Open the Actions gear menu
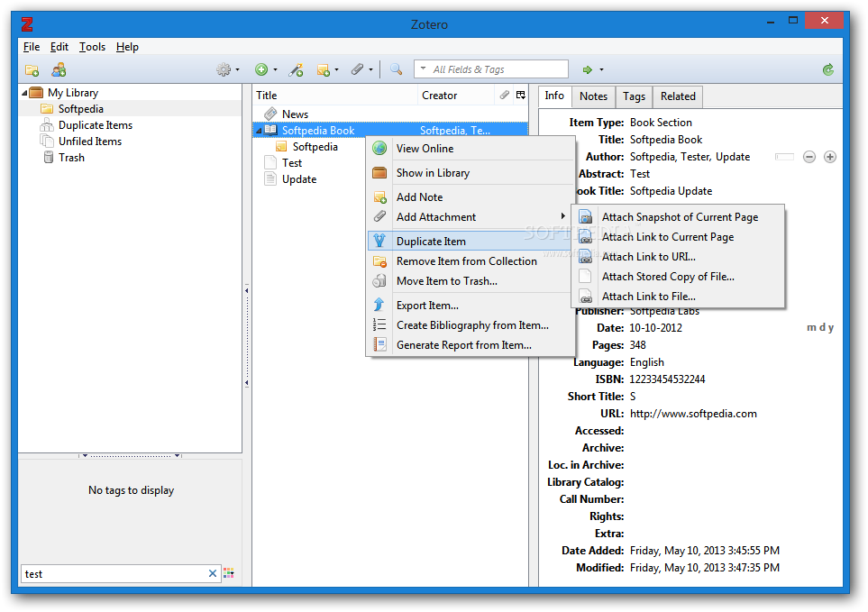868x612 pixels. [224, 69]
